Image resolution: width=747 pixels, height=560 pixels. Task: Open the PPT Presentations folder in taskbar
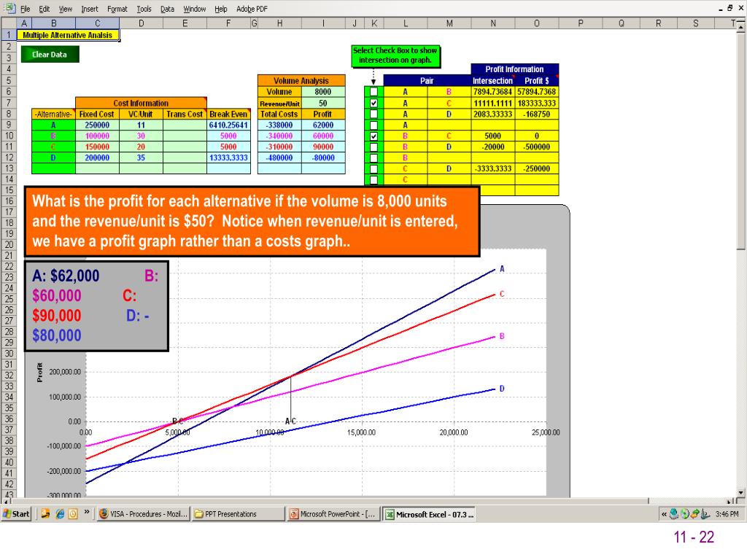coord(239,514)
